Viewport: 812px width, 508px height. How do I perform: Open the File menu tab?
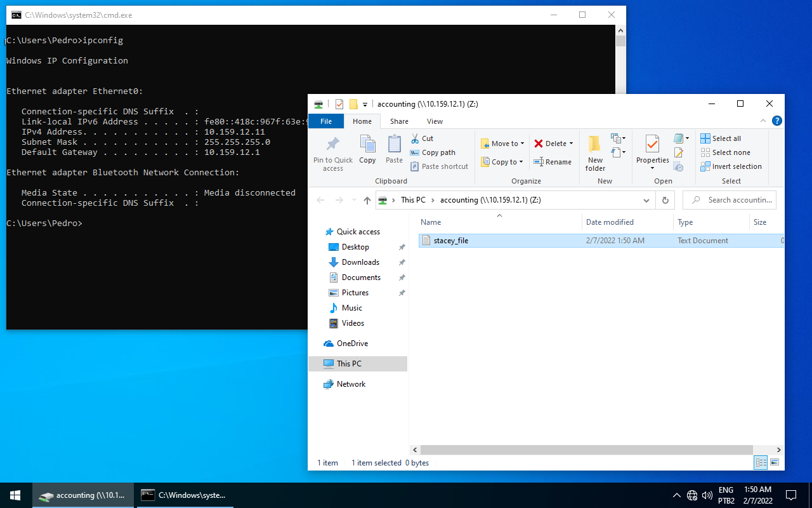[325, 121]
